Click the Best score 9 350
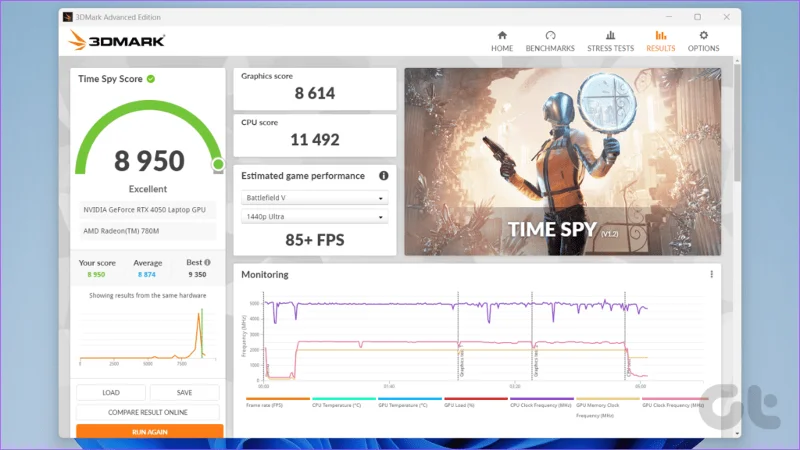The height and width of the screenshot is (450, 800). (x=197, y=274)
